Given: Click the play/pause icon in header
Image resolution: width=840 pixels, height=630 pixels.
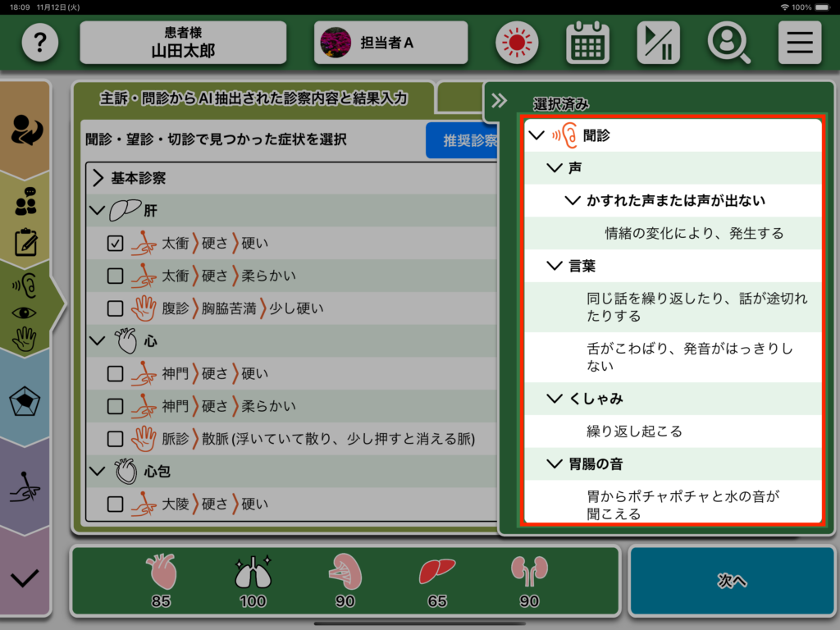Looking at the screenshot, I should 658,43.
